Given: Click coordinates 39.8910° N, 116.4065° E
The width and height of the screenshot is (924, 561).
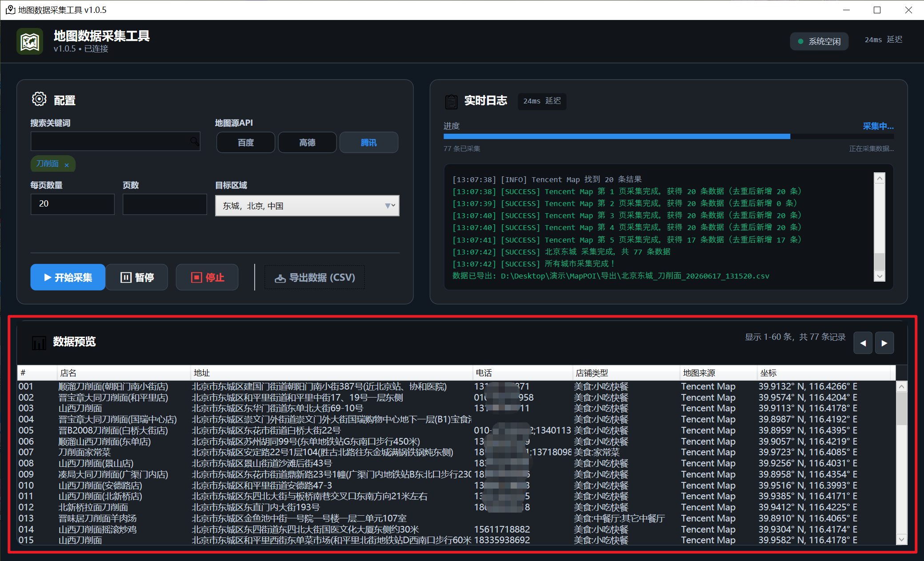Looking at the screenshot, I should tap(808, 518).
